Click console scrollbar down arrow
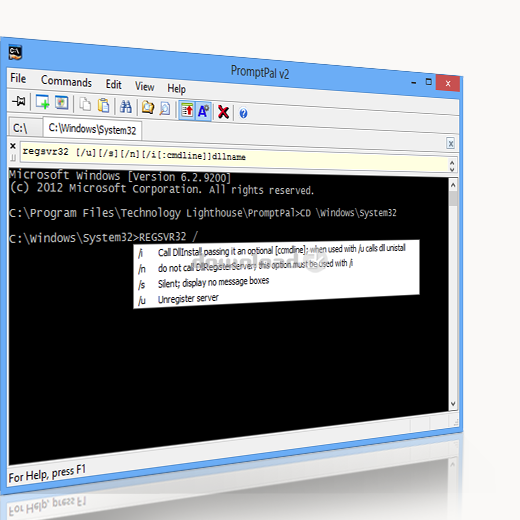 tap(453, 404)
